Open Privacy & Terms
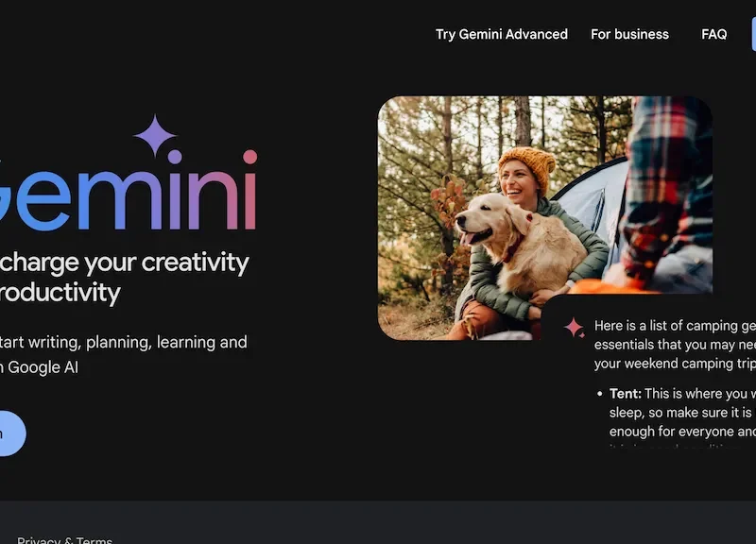 pos(66,539)
